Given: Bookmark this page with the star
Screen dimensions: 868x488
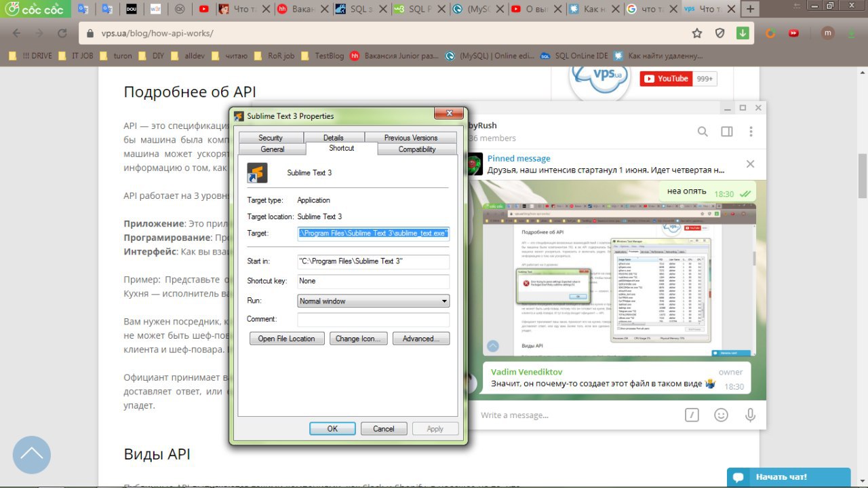Looking at the screenshot, I should (697, 33).
